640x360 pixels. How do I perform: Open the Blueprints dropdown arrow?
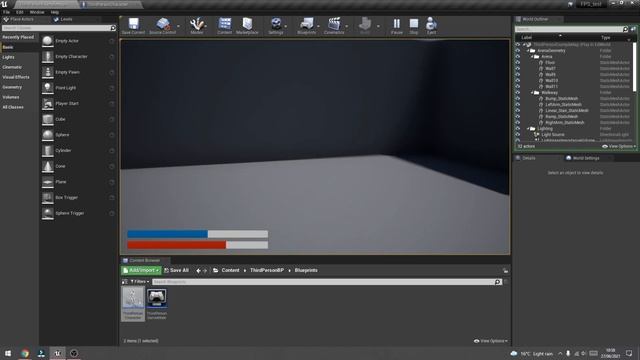tap(318, 26)
